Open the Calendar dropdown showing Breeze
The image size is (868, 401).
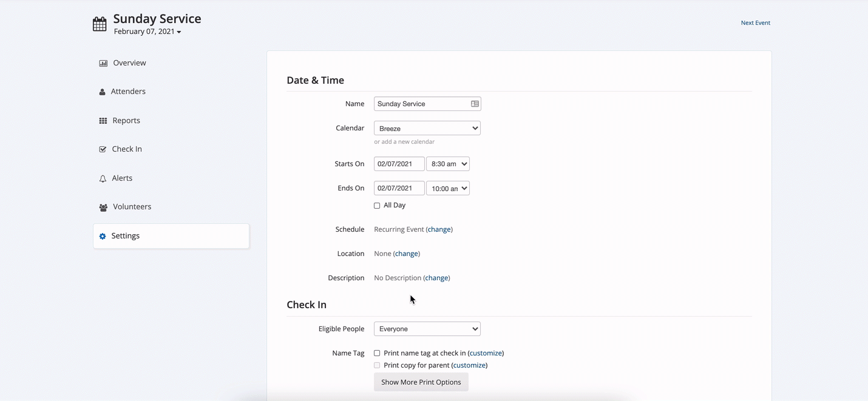[427, 128]
